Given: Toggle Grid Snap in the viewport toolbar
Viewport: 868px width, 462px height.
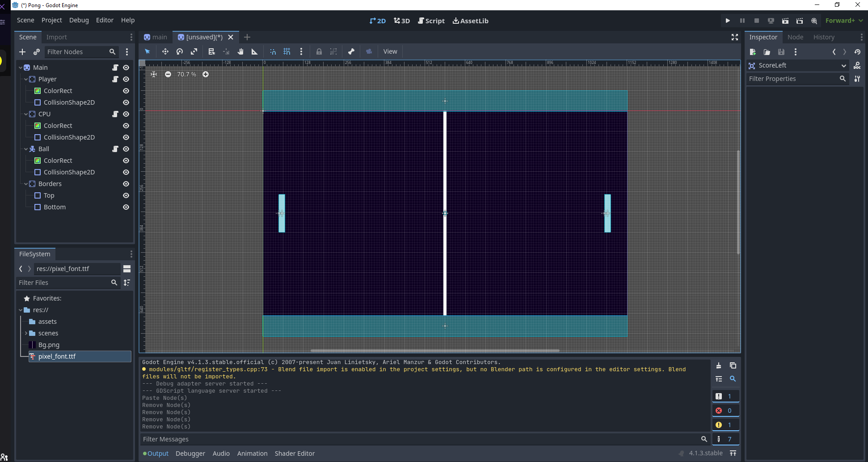Looking at the screenshot, I should click(x=287, y=51).
